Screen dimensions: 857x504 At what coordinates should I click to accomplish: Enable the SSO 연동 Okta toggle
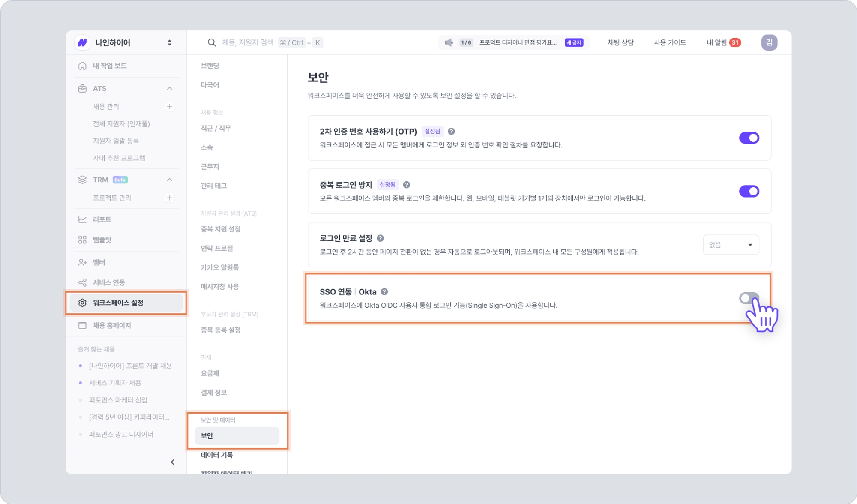click(x=748, y=298)
